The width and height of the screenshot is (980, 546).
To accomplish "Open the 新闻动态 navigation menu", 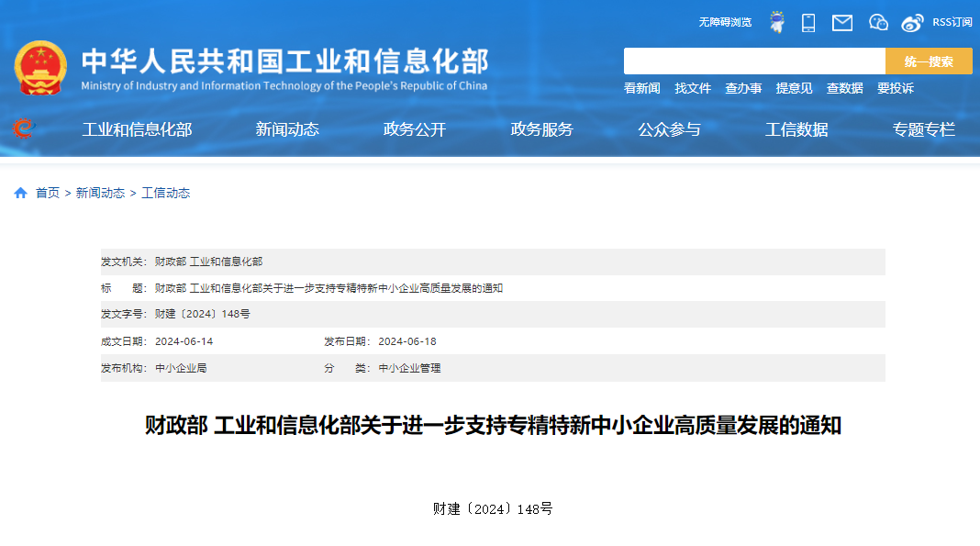I will tap(287, 129).
